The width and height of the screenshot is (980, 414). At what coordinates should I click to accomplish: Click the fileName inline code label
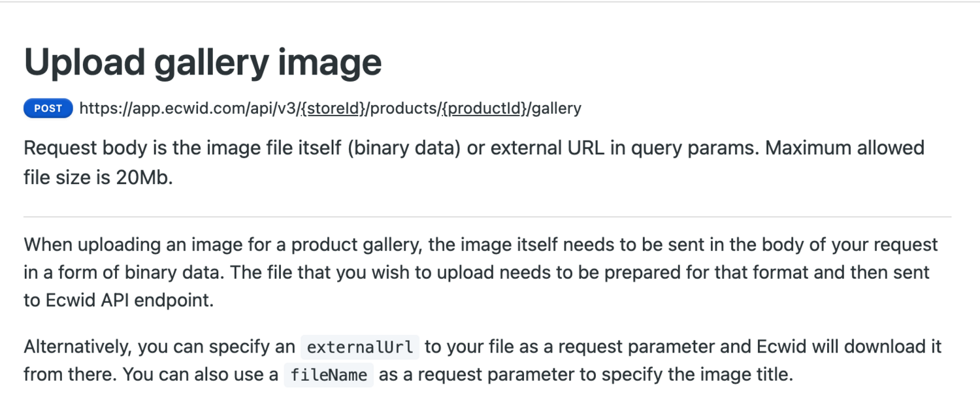(x=329, y=375)
